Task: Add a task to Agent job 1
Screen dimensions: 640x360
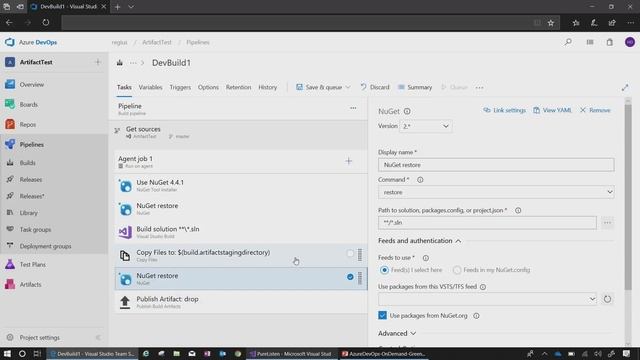Action: tap(349, 161)
